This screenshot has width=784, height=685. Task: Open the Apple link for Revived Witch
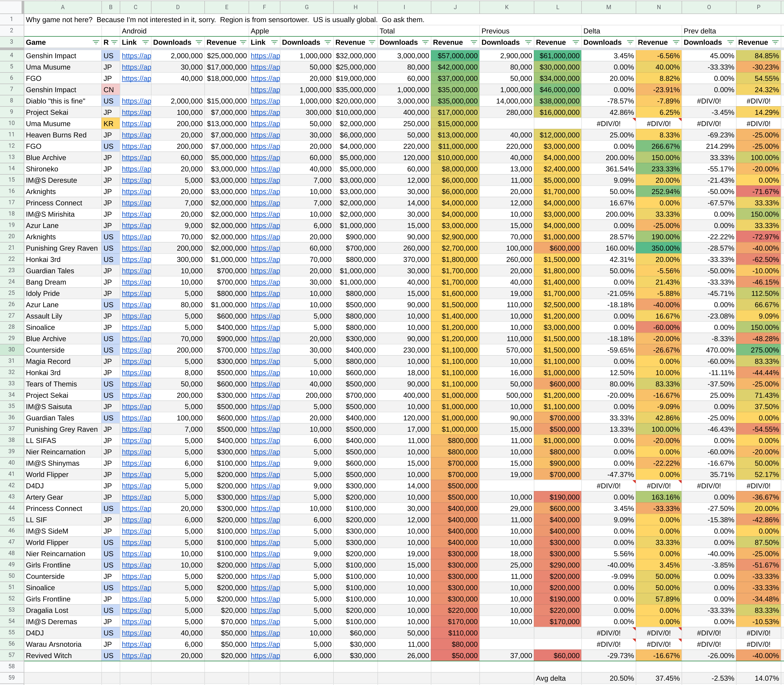pos(265,656)
